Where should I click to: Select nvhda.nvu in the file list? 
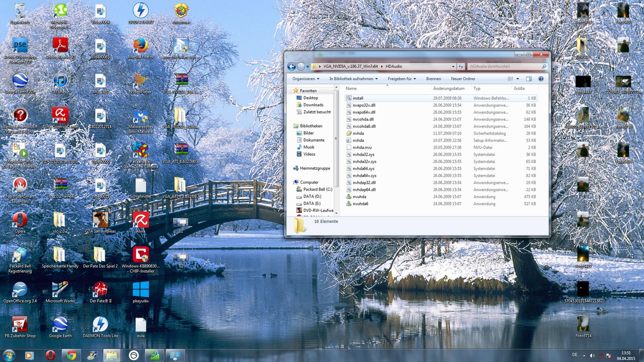click(441, 148)
